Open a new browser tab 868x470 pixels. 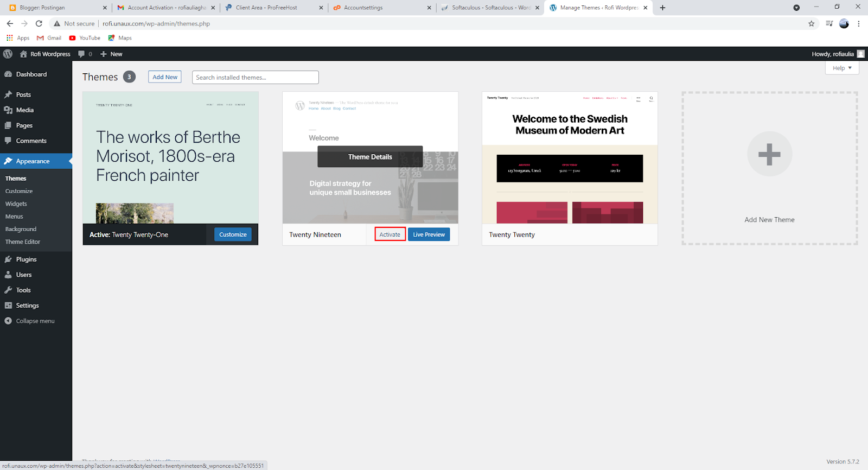(x=662, y=8)
